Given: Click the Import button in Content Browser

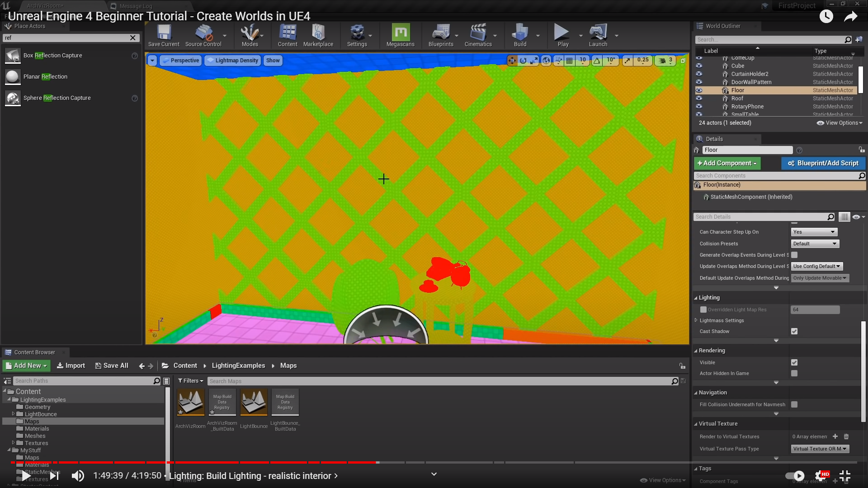Looking at the screenshot, I should pyautogui.click(x=71, y=366).
